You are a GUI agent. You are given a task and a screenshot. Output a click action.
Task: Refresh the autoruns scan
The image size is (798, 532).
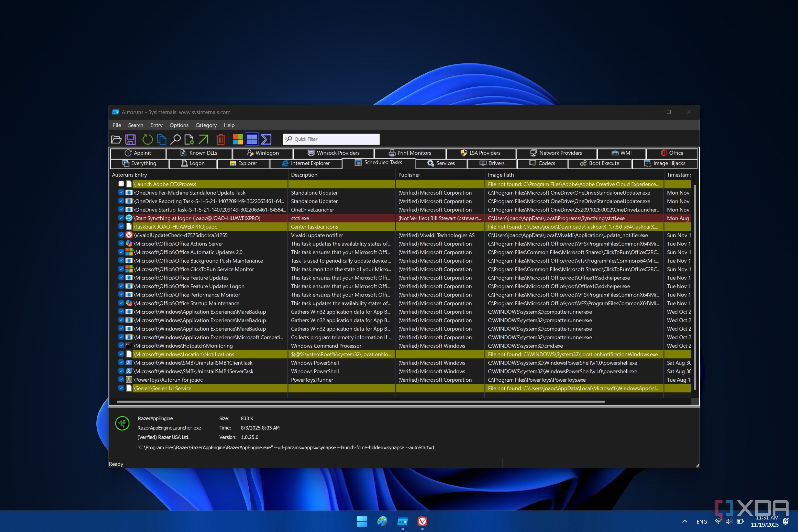[x=147, y=139]
